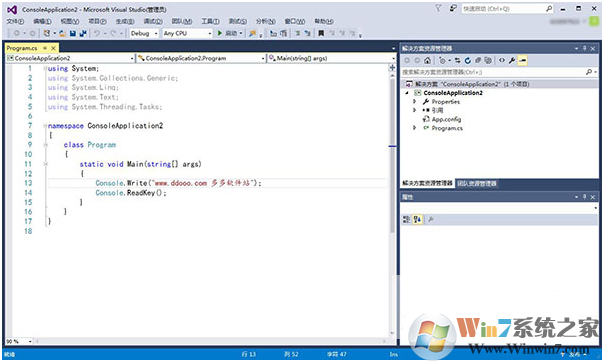Click the Redo arrow icon
Image resolution: width=606 pixels, height=363 pixels.
[113, 34]
